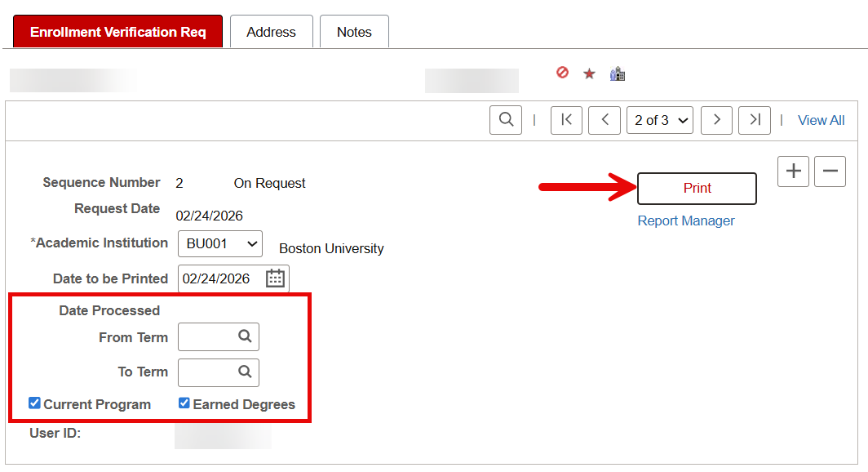Delete row with minus button
Screen dimensions: 868x472
pos(830,171)
